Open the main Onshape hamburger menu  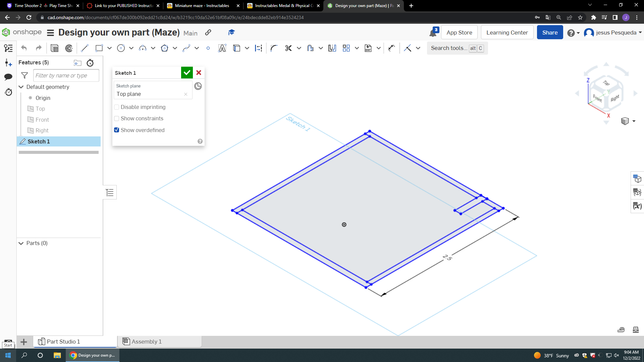click(x=50, y=33)
